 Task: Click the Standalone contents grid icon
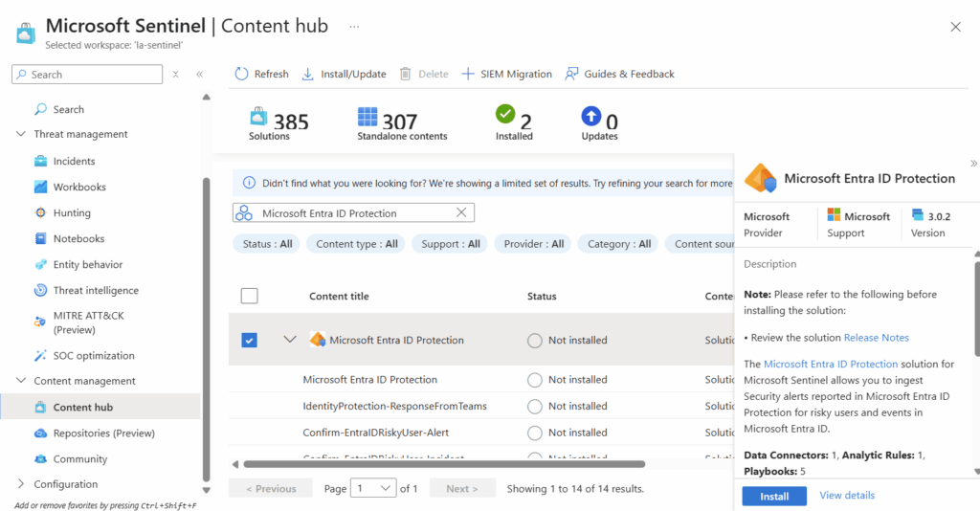click(x=367, y=116)
